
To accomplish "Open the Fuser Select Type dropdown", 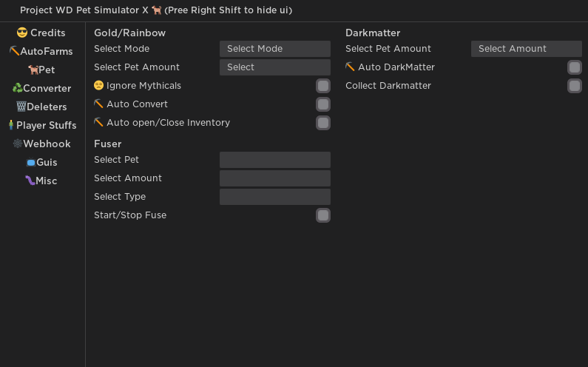I will pyautogui.click(x=275, y=197).
